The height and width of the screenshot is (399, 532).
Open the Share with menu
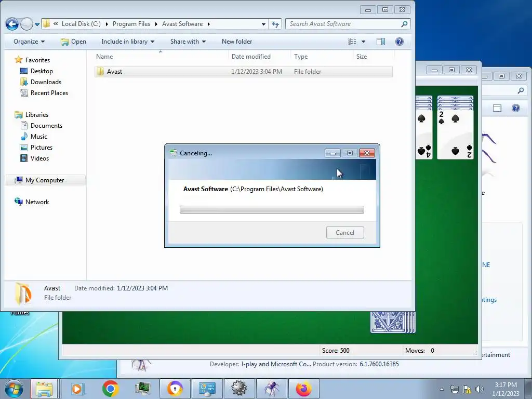tap(188, 42)
